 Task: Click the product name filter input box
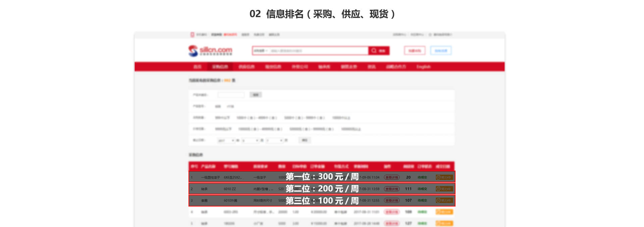point(231,95)
